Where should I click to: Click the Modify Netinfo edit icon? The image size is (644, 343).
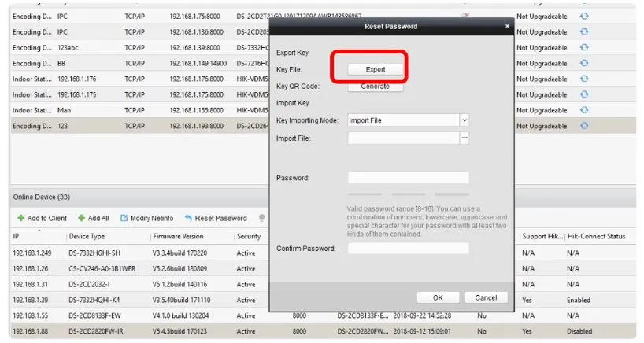124,218
